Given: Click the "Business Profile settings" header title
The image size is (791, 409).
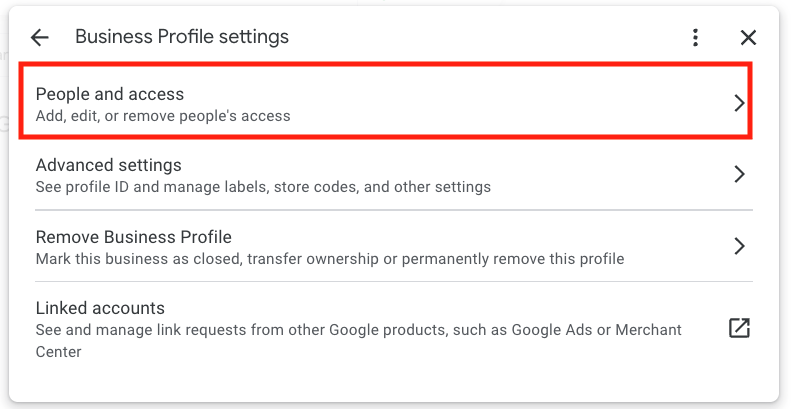Looking at the screenshot, I should [x=182, y=37].
